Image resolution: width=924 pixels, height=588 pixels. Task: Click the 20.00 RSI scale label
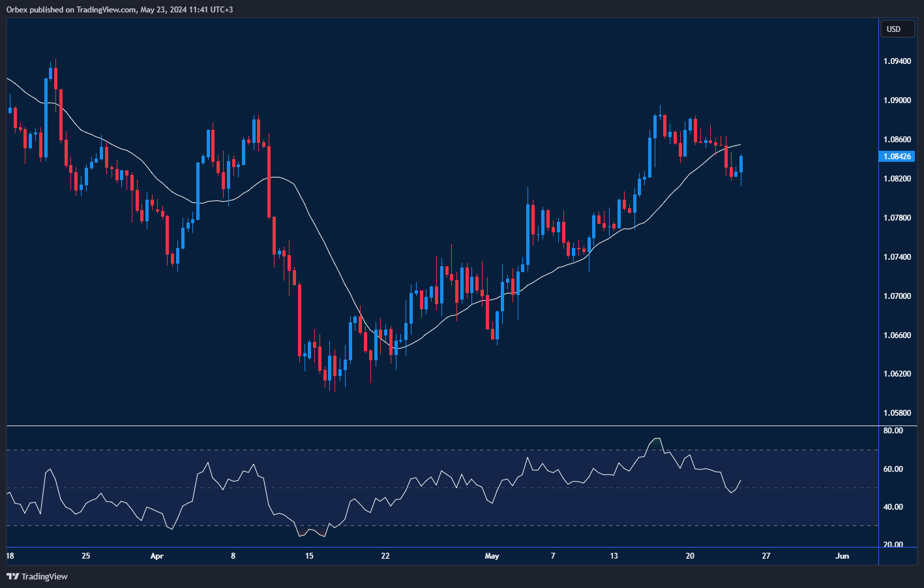[893, 545]
